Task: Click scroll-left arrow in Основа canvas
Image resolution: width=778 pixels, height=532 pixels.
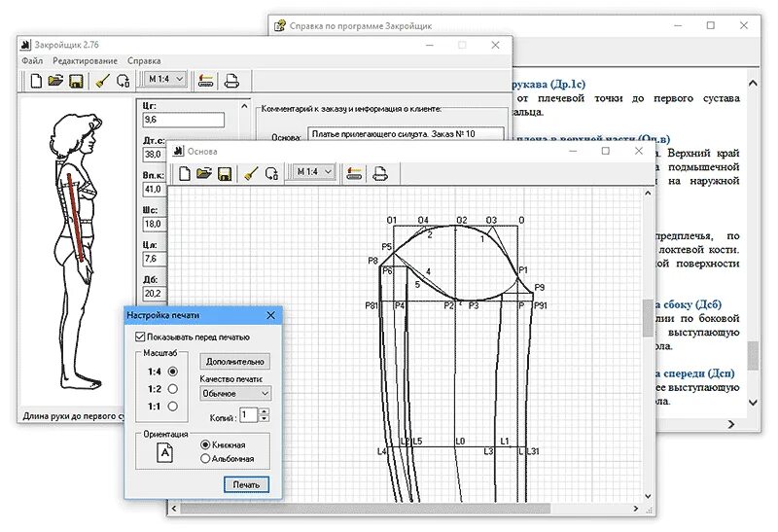Action: pyautogui.click(x=174, y=509)
